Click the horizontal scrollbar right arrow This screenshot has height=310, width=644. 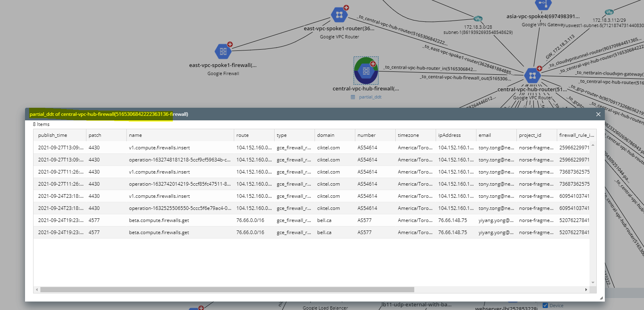[586, 289]
